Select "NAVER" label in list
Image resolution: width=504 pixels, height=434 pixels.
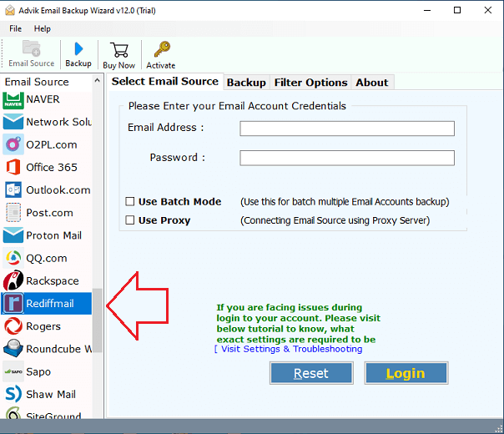(43, 99)
